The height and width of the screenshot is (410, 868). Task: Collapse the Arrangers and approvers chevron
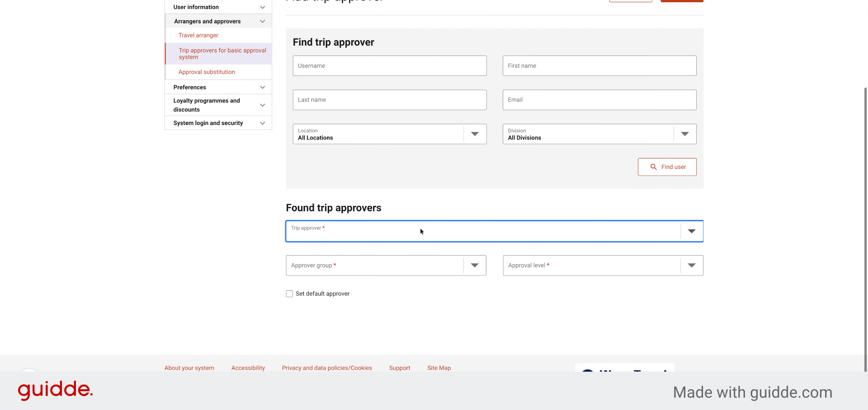(263, 21)
